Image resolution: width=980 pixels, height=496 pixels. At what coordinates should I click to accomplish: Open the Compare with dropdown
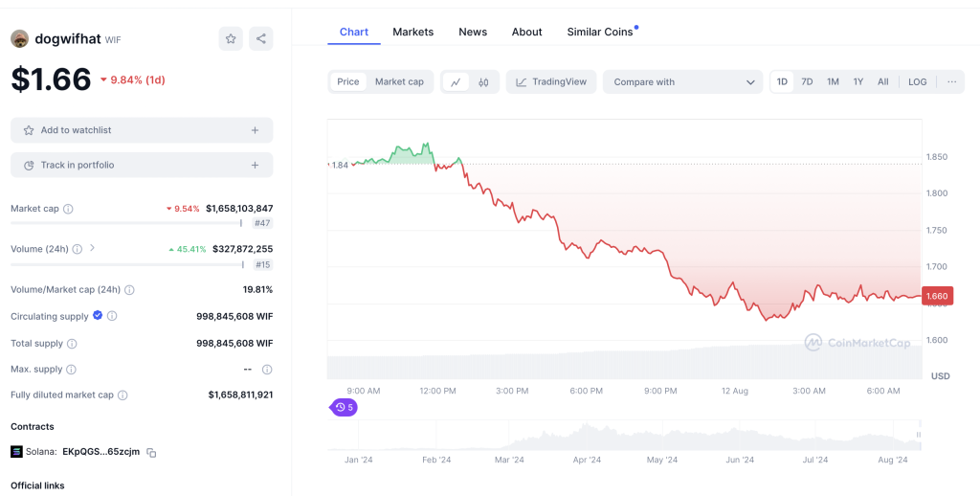[x=682, y=82]
